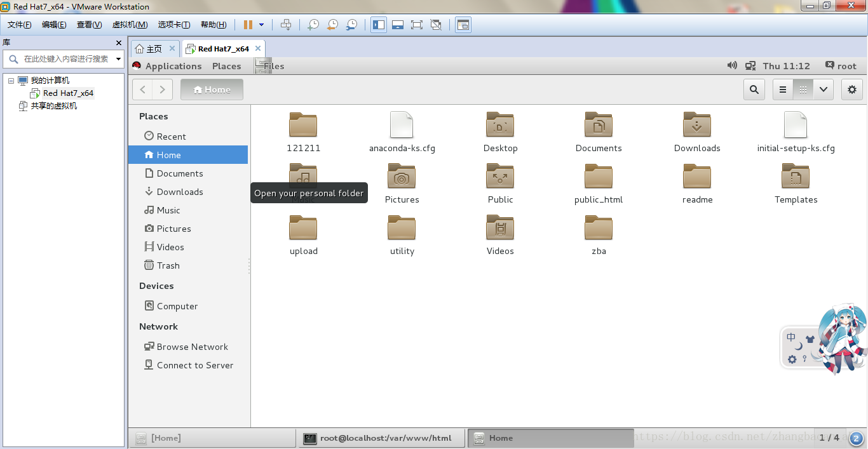Open the Templates folder
Viewport: 868px width, 449px height.
click(796, 177)
